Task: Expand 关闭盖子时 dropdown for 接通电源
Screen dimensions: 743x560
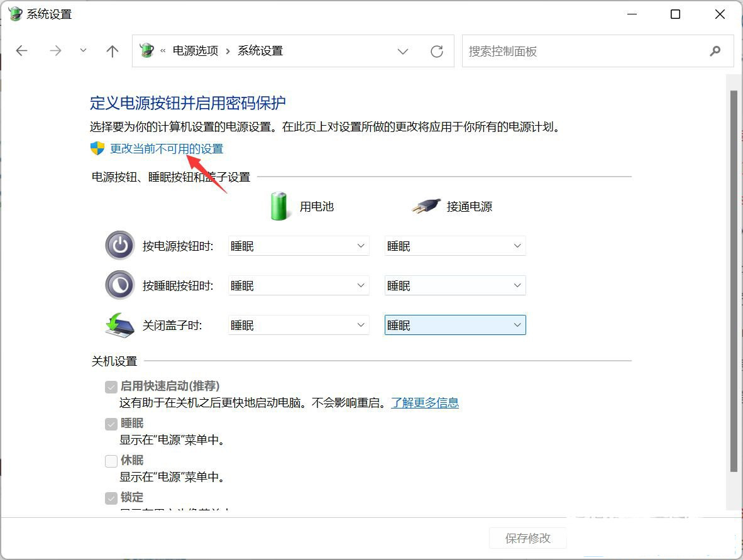Action: tap(455, 326)
